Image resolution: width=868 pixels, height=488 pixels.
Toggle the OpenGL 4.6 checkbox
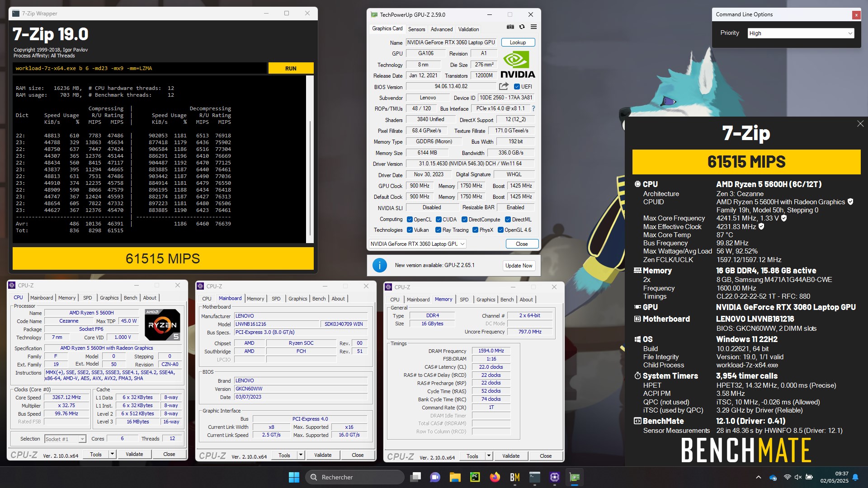(500, 230)
